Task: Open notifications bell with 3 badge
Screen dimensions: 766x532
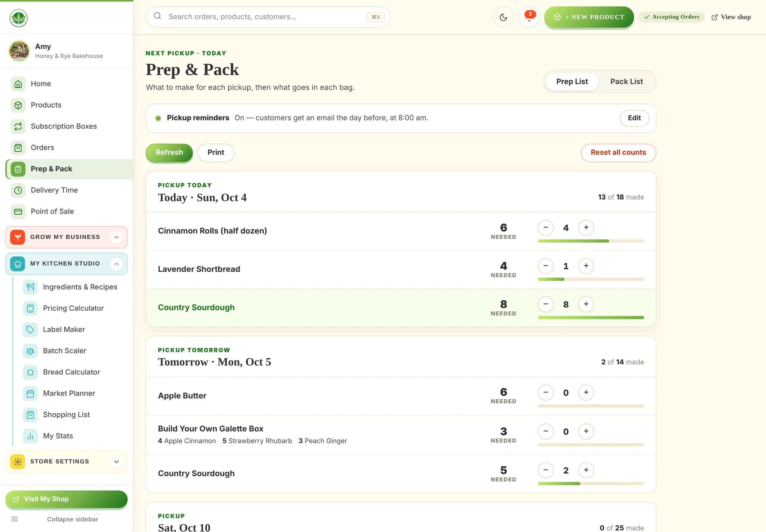Action: (x=529, y=17)
